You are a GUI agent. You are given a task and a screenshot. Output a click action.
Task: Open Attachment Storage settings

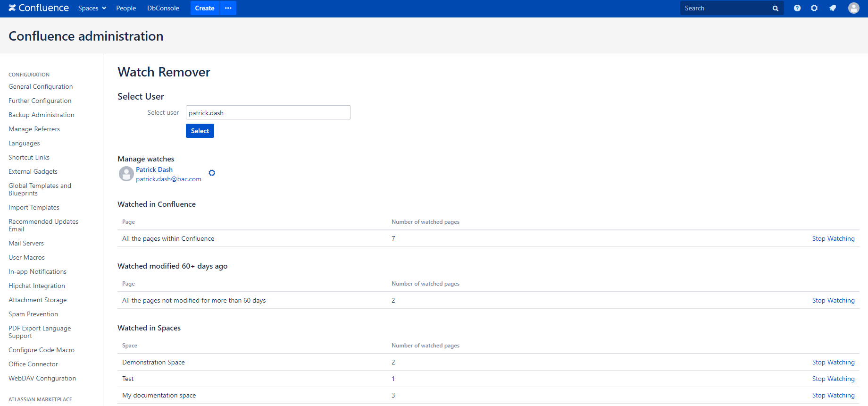tap(37, 300)
